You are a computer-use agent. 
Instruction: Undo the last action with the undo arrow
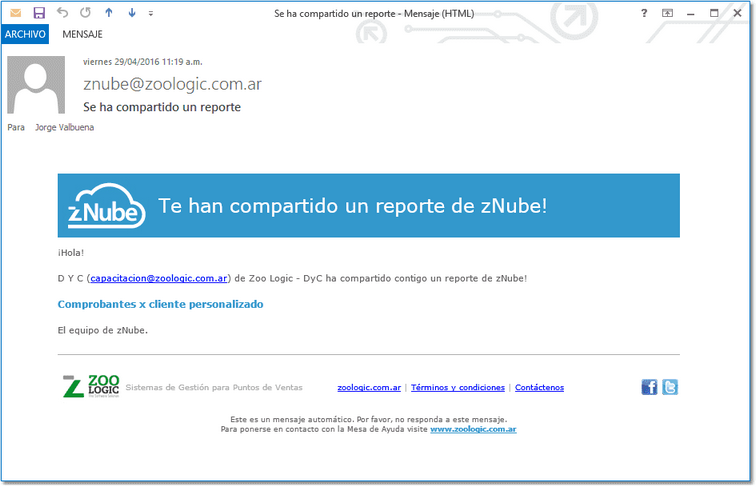point(62,13)
